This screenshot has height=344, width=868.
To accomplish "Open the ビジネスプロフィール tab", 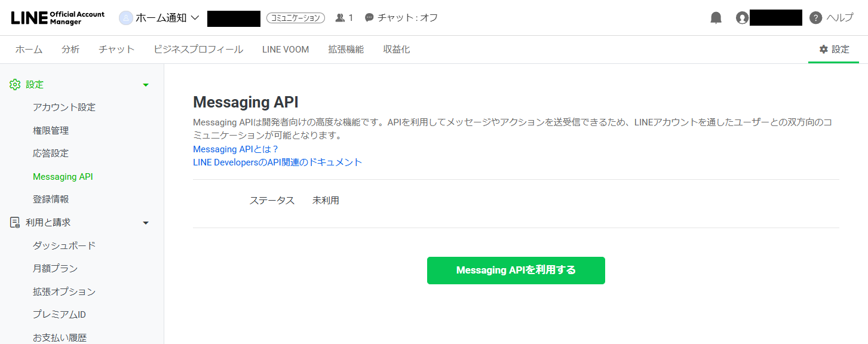I will [198, 50].
